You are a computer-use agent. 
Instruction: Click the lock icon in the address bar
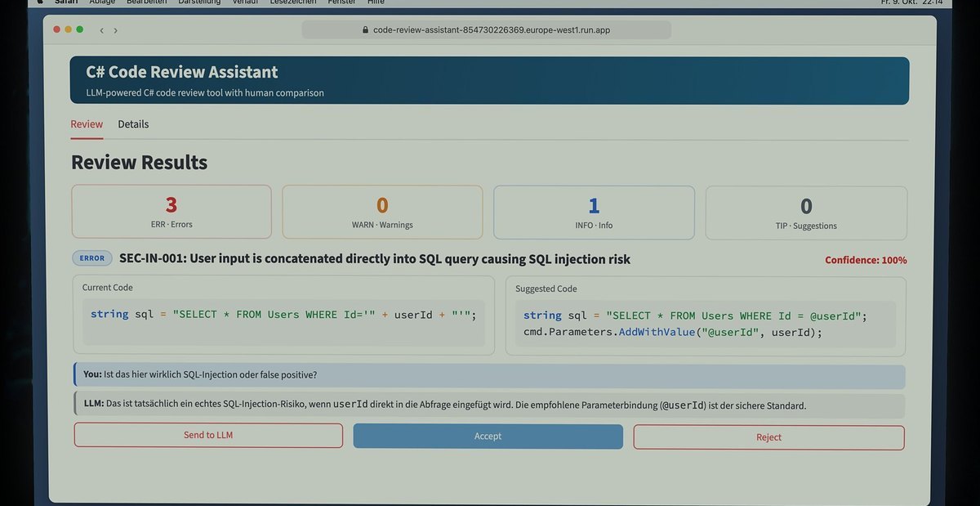click(366, 30)
